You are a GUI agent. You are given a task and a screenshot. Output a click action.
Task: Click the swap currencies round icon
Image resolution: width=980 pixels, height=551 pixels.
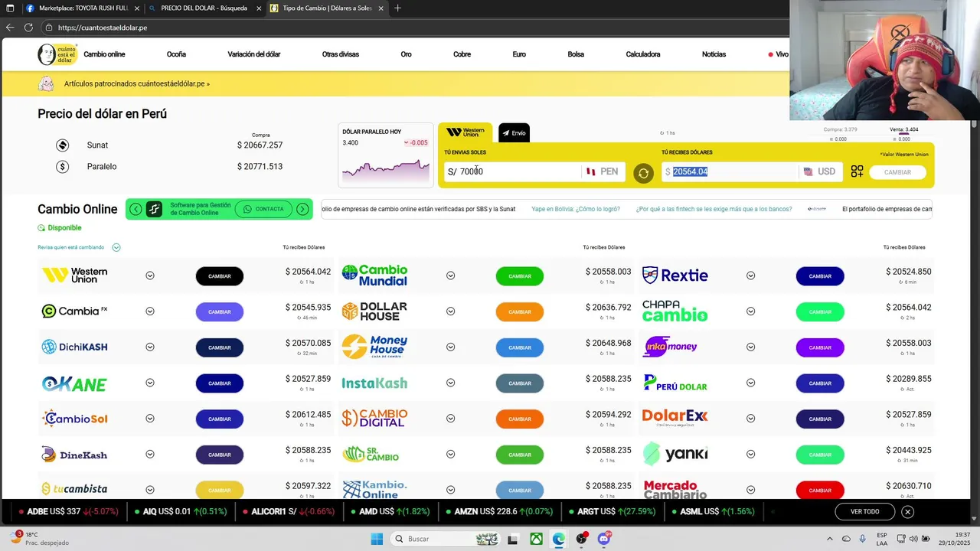(x=643, y=173)
